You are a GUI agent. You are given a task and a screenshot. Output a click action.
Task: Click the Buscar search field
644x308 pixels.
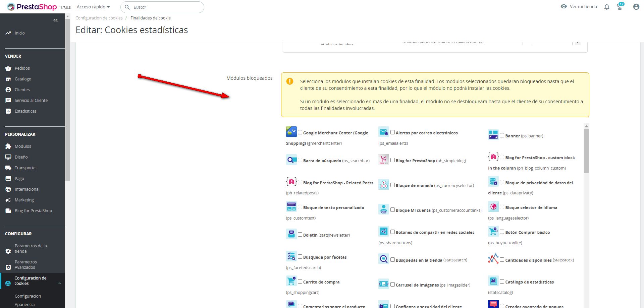click(162, 7)
